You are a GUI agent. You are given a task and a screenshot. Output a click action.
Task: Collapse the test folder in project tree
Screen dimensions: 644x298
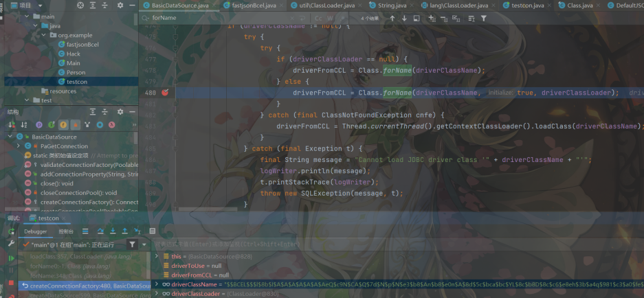(27, 100)
